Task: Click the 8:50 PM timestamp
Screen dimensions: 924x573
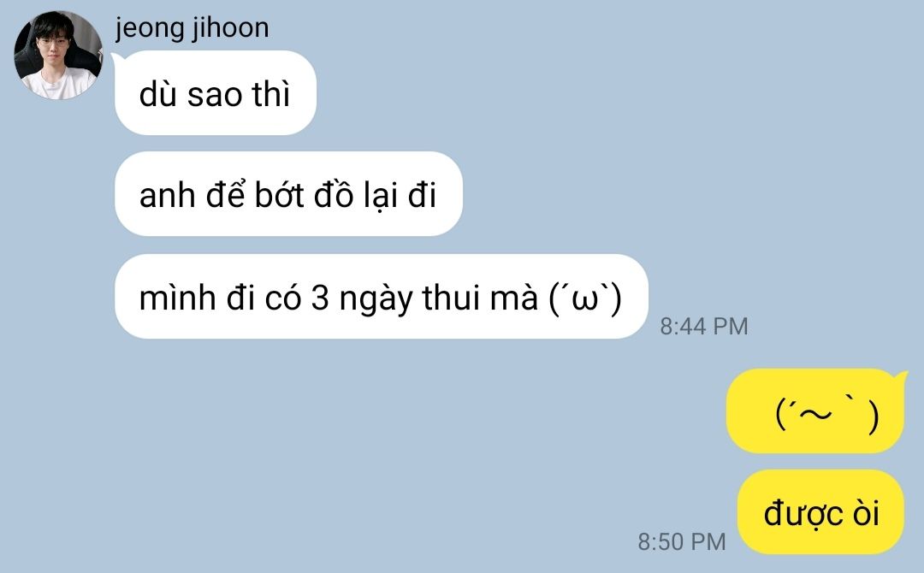Action: coord(682,542)
